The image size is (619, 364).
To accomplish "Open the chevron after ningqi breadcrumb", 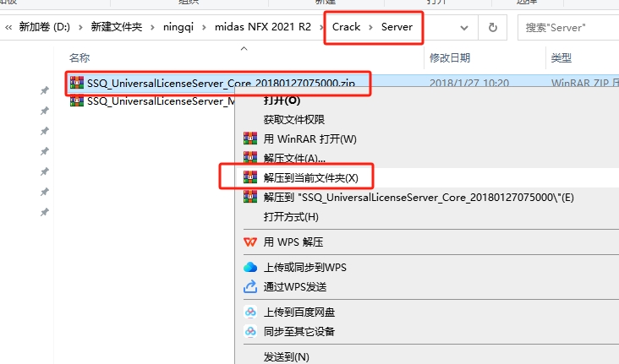I will click(204, 27).
